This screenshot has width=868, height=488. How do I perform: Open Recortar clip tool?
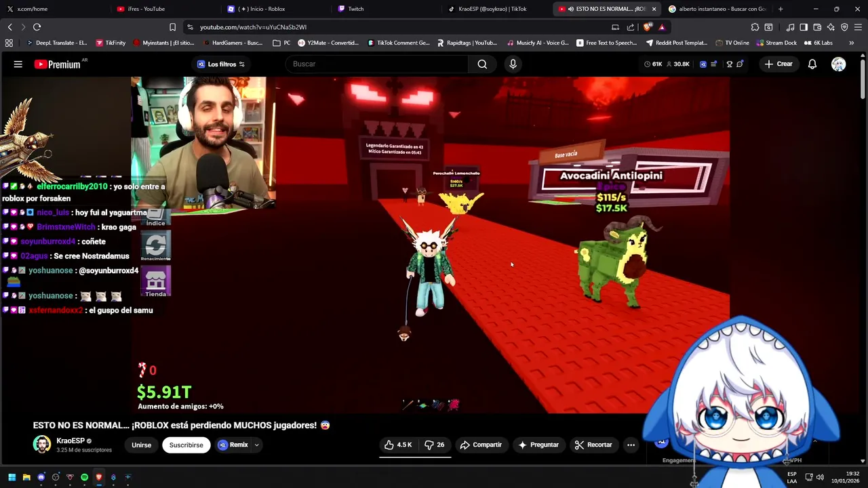(593, 445)
